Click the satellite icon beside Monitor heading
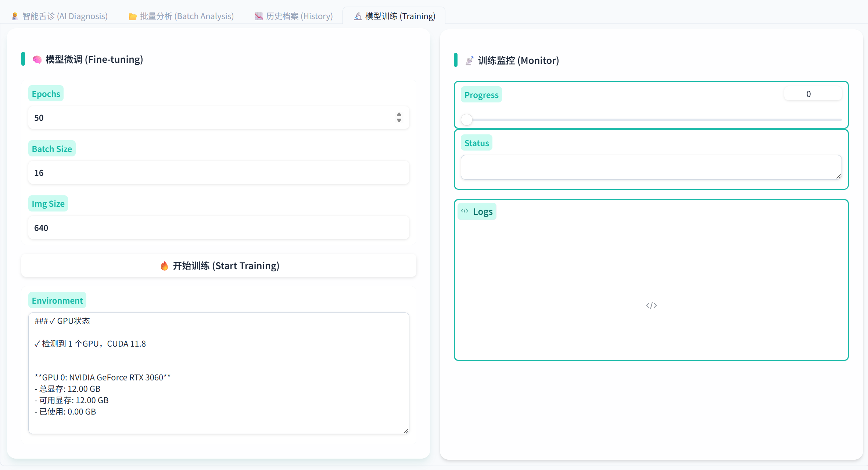 click(469, 61)
